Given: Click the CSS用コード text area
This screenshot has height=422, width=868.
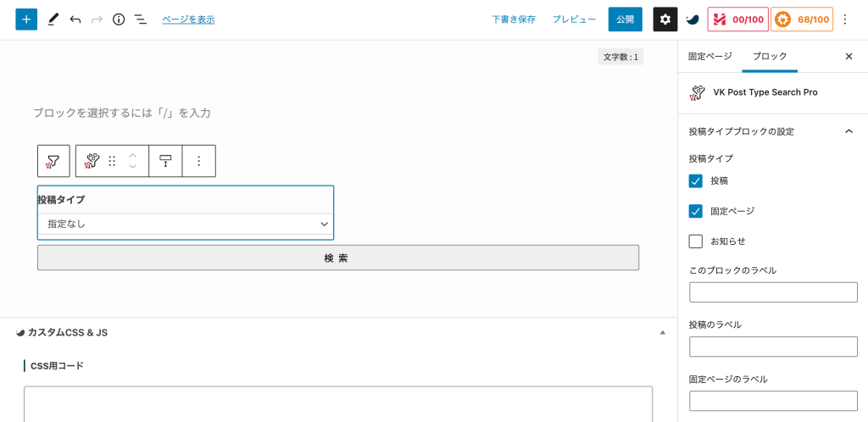Looking at the screenshot, I should (x=338, y=404).
